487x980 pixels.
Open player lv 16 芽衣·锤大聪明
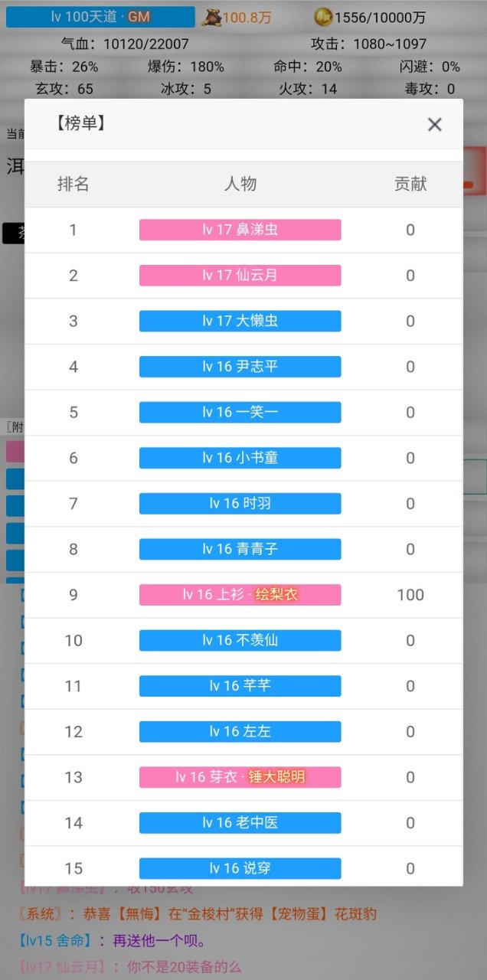(240, 777)
